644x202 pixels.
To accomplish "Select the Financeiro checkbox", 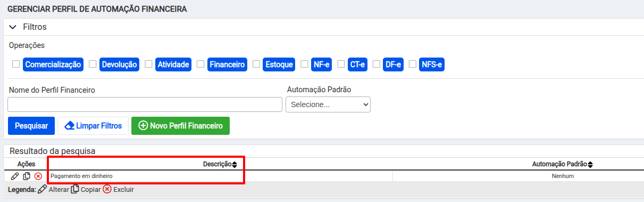I will [200, 64].
